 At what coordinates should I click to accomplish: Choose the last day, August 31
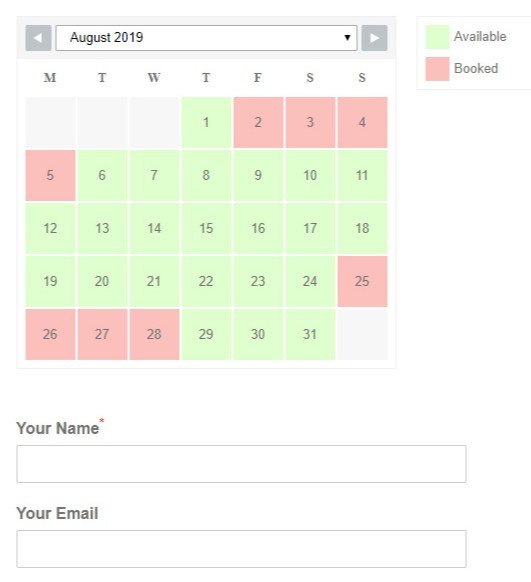310,335
